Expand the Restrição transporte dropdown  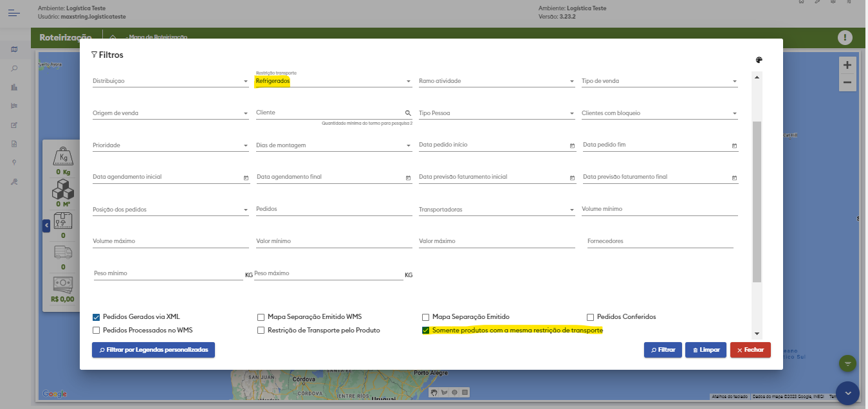point(408,82)
